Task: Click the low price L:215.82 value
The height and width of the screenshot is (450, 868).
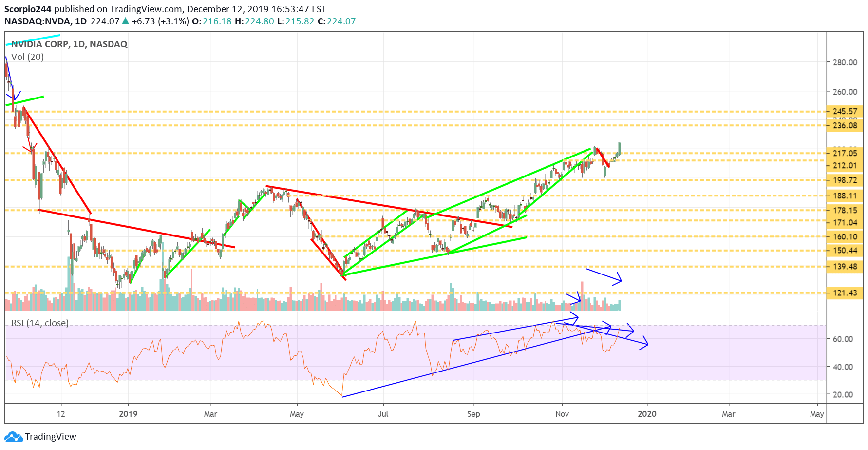Action: [296, 21]
